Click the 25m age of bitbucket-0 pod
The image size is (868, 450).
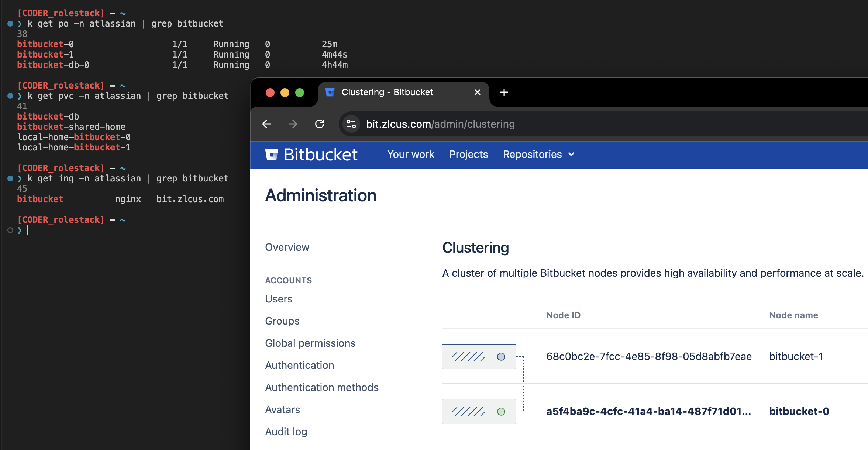pyautogui.click(x=330, y=44)
